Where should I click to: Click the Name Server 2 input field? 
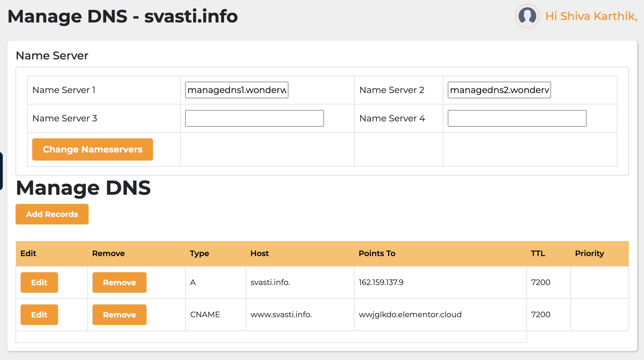click(499, 90)
